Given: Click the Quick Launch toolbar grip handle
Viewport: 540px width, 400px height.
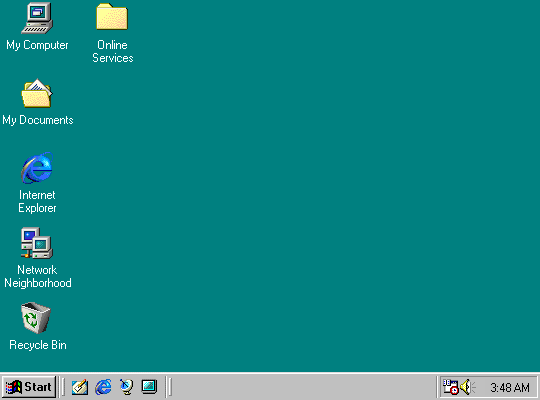Looking at the screenshot, I should 63,387.
